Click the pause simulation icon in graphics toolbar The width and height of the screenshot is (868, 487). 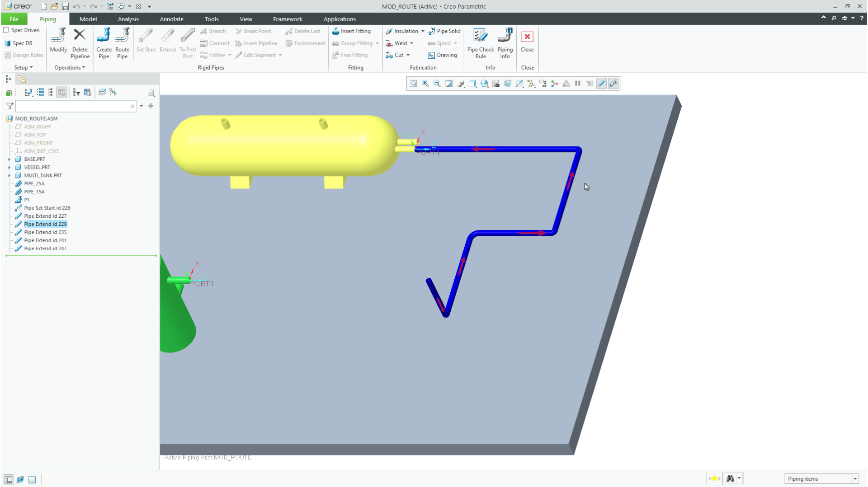point(578,84)
